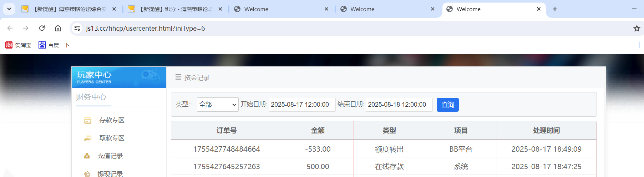Screen dimensions: 644x177
Task: Click the 处理时间 column header
Action: pos(547,131)
